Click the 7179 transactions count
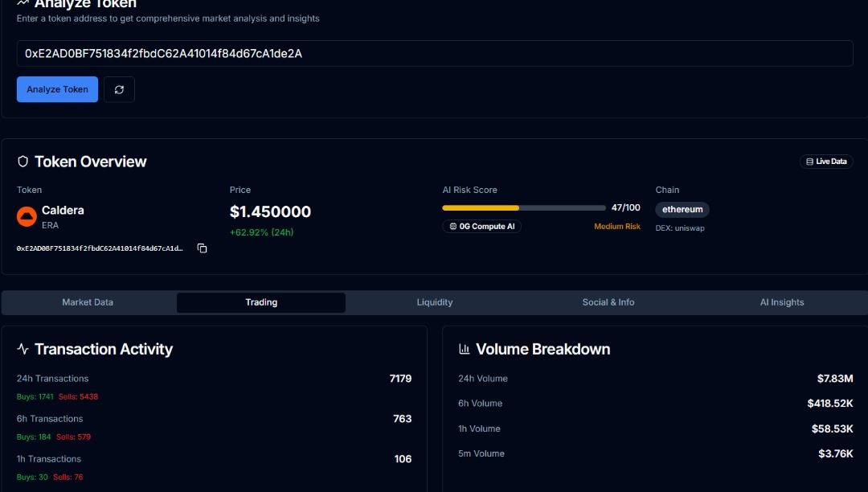 [400, 379]
